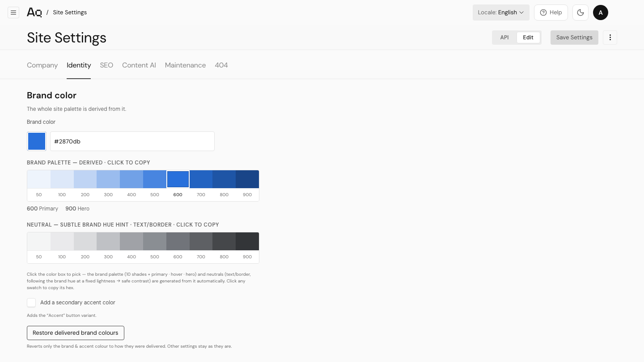Edit the brand color hex field

point(132,141)
